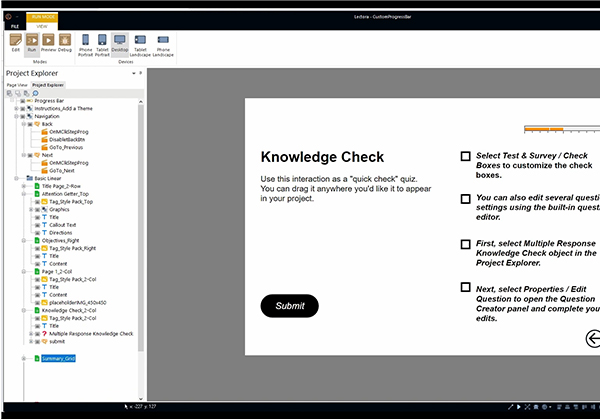The height and width of the screenshot is (419, 600).
Task: Open the FILE menu
Action: pos(14,24)
